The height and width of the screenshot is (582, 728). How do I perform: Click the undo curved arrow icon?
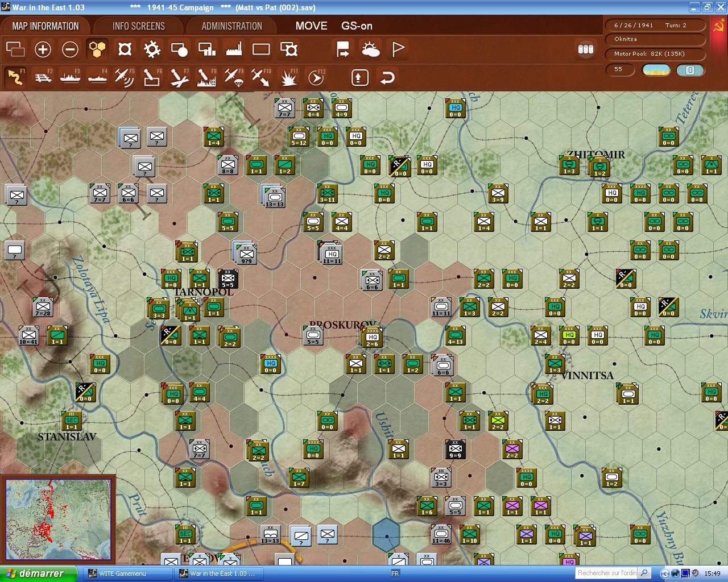387,77
